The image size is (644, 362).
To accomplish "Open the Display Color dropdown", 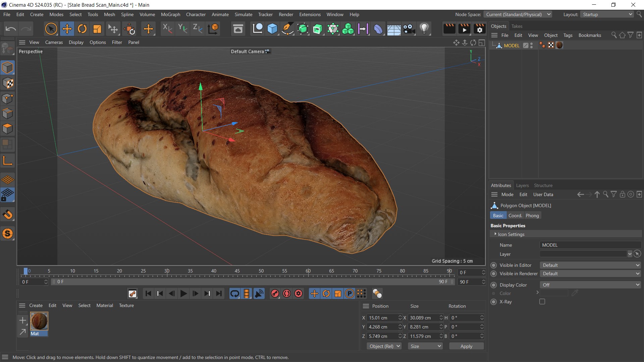I will (591, 285).
